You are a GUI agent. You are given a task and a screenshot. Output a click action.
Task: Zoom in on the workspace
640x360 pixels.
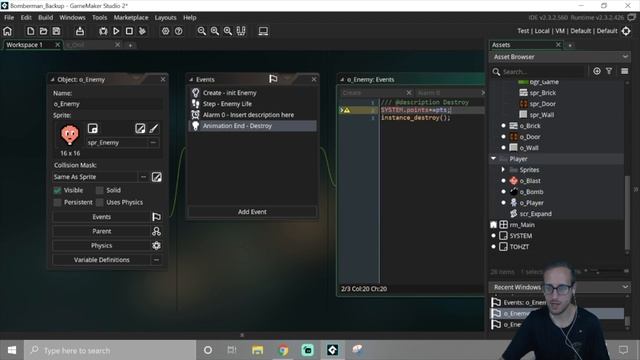coord(228,31)
